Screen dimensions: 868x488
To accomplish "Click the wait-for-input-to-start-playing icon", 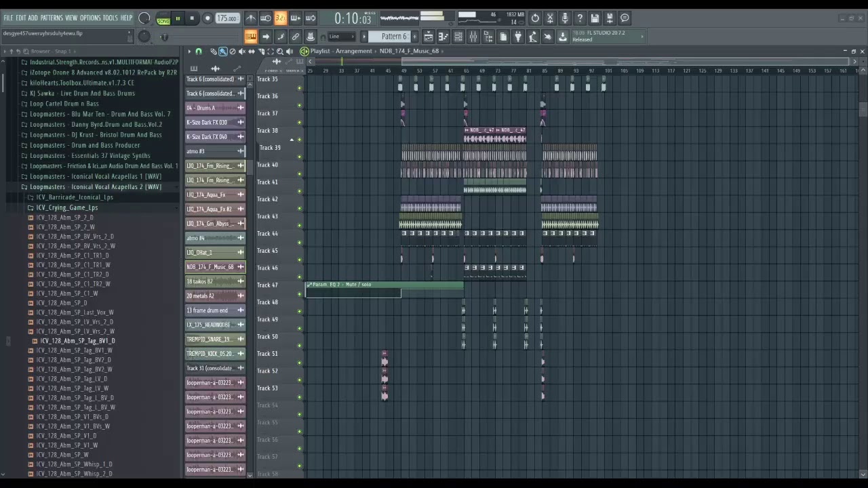I will coord(266,18).
